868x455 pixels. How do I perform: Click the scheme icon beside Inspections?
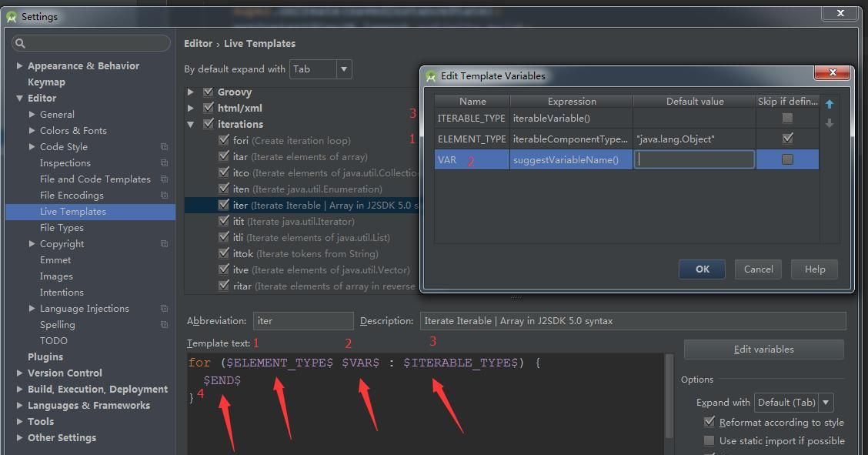pyautogui.click(x=164, y=162)
